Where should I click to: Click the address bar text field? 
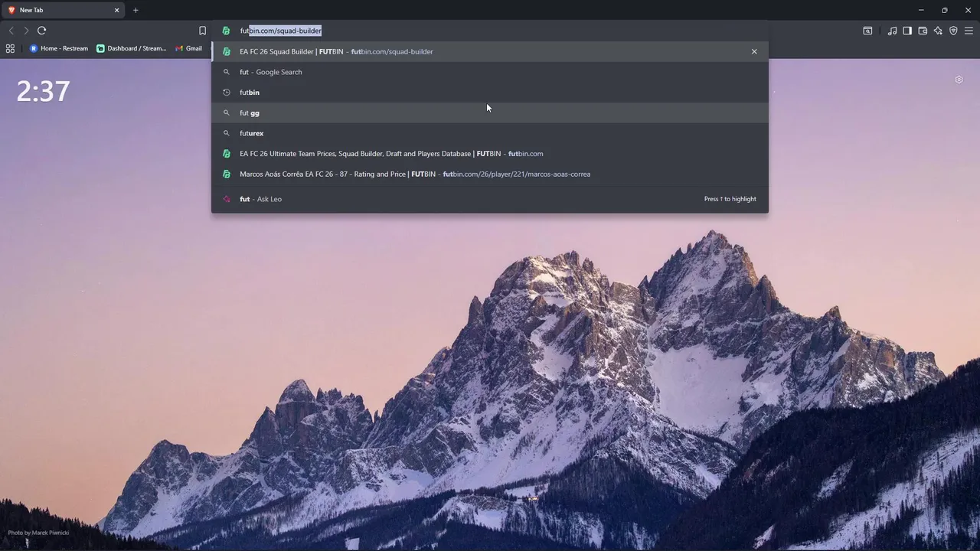coord(490,31)
